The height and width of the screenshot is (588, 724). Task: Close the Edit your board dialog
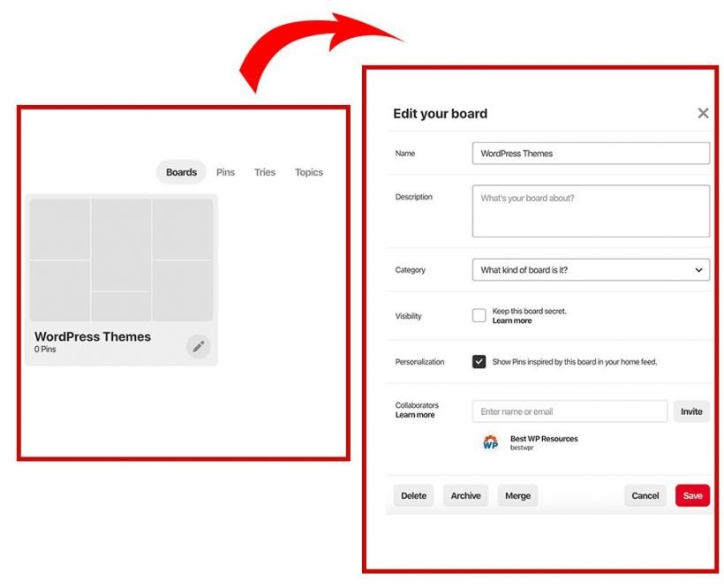coord(703,113)
